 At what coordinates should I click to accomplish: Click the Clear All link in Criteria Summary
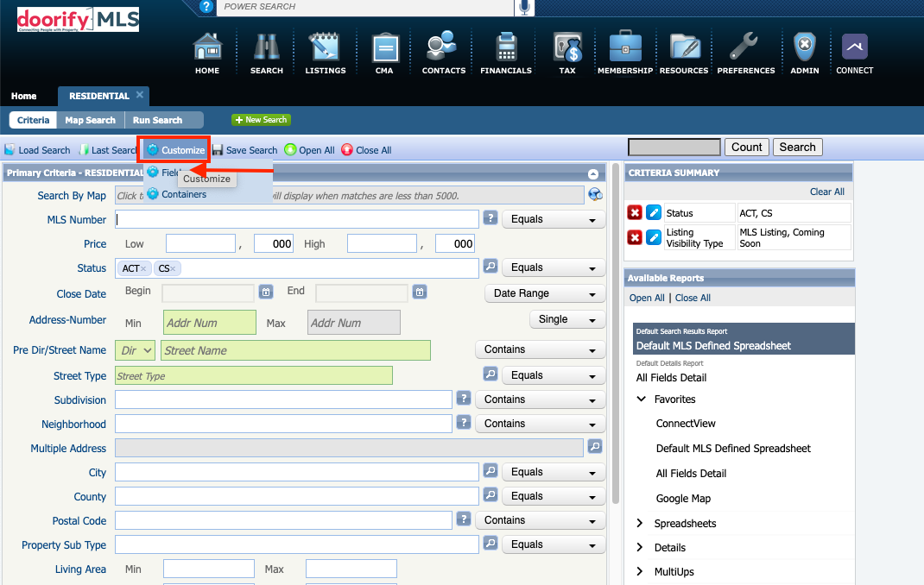pyautogui.click(x=826, y=192)
